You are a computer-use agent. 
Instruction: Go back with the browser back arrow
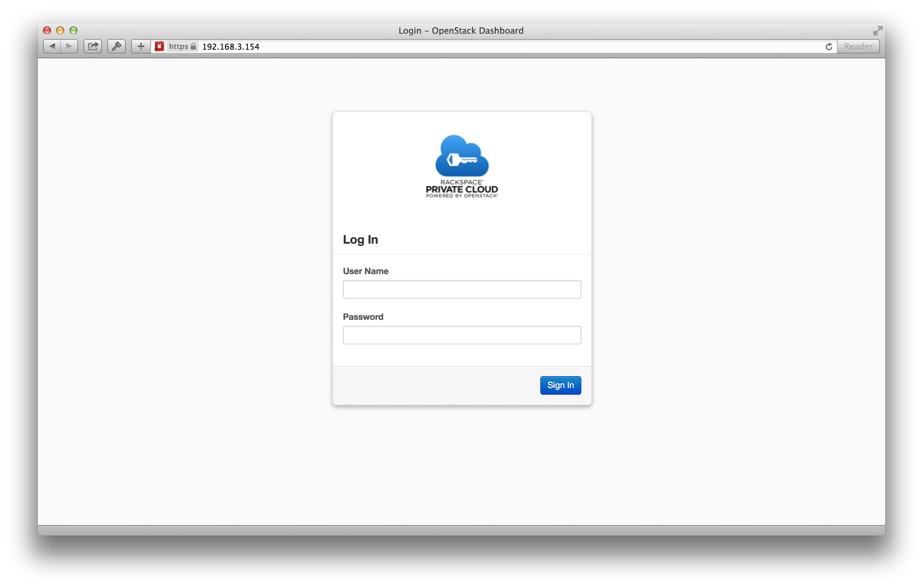(52, 46)
